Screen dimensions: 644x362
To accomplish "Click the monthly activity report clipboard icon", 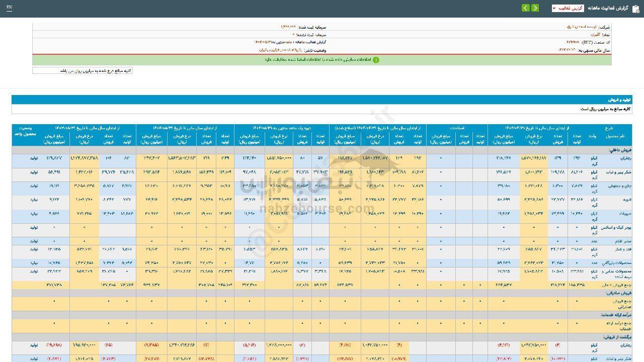I will (x=635, y=8).
